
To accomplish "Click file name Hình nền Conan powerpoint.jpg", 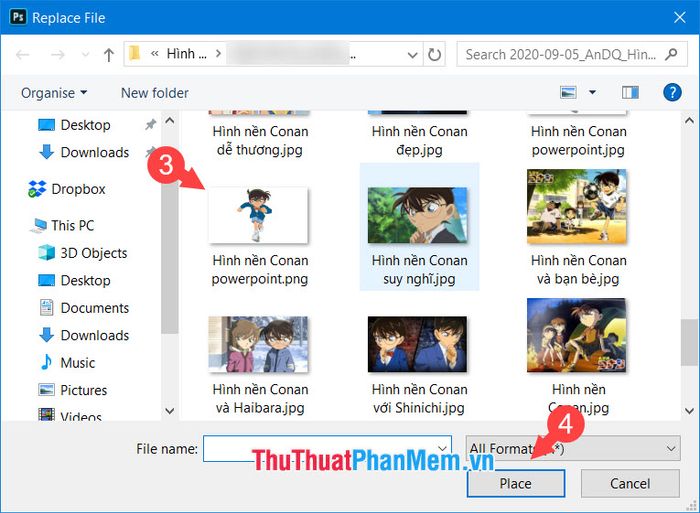I will pyautogui.click(x=579, y=141).
